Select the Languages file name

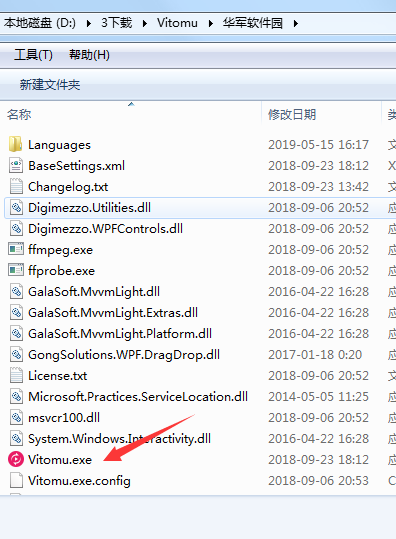point(59,145)
